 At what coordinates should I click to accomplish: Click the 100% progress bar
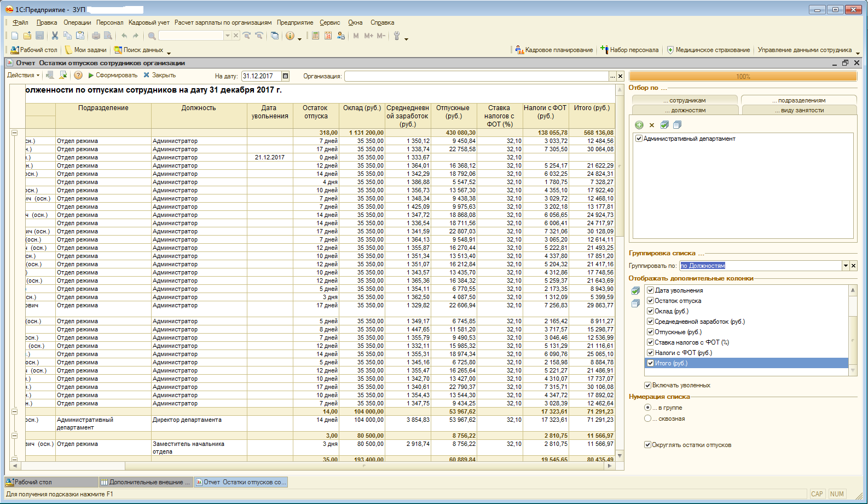743,77
